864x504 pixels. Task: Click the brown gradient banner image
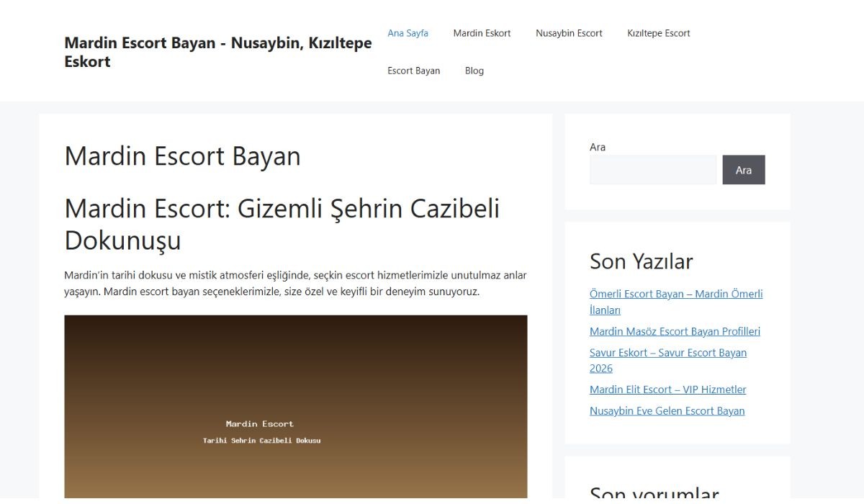tap(295, 406)
